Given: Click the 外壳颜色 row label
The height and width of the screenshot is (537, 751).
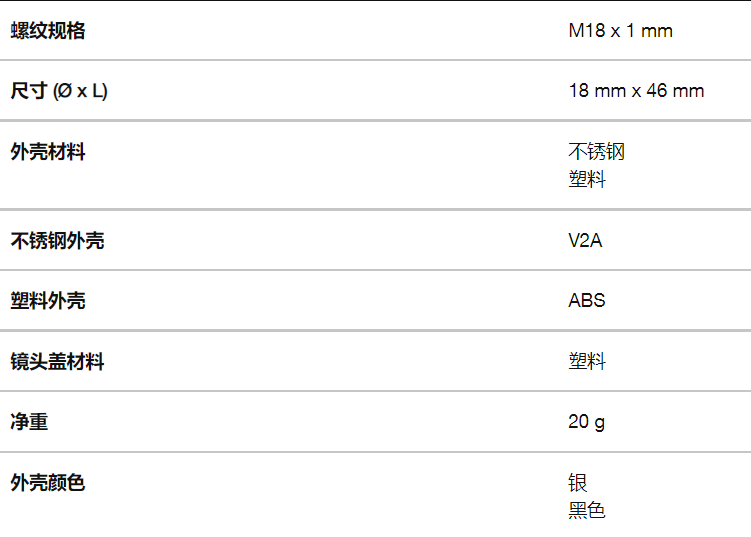Looking at the screenshot, I should [47, 483].
